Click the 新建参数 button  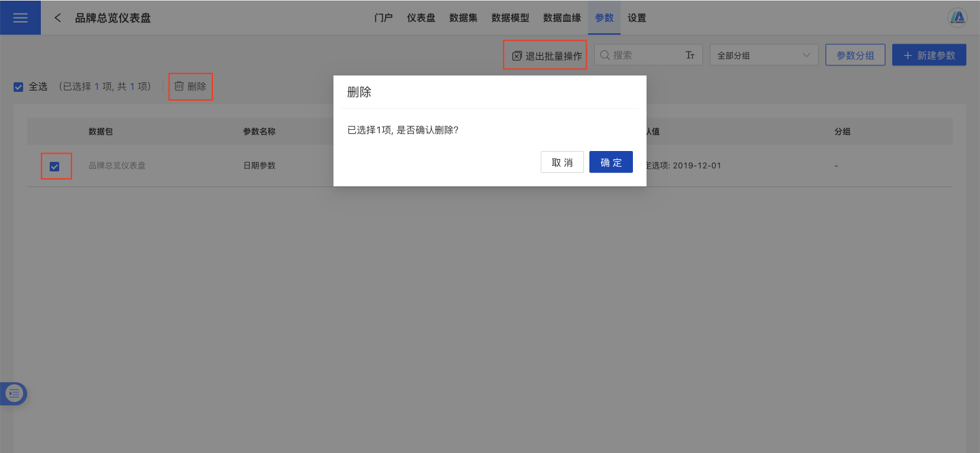[929, 55]
